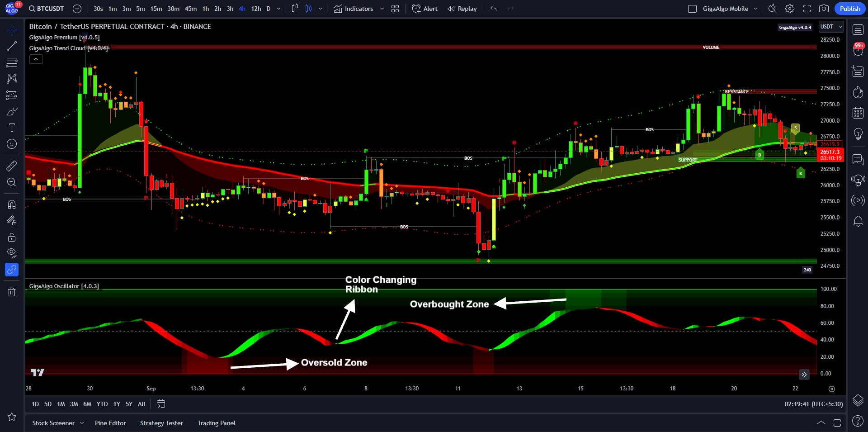Open chart settings gear

[790, 9]
